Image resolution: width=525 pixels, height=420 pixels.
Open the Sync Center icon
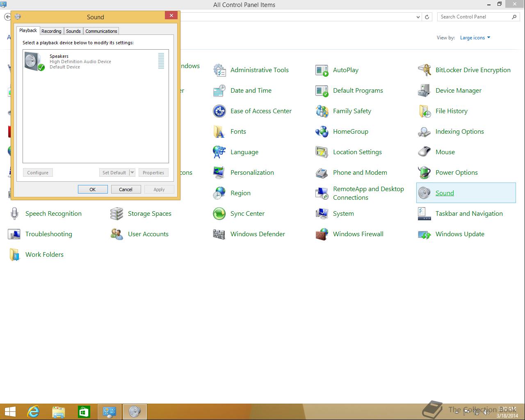pyautogui.click(x=219, y=214)
